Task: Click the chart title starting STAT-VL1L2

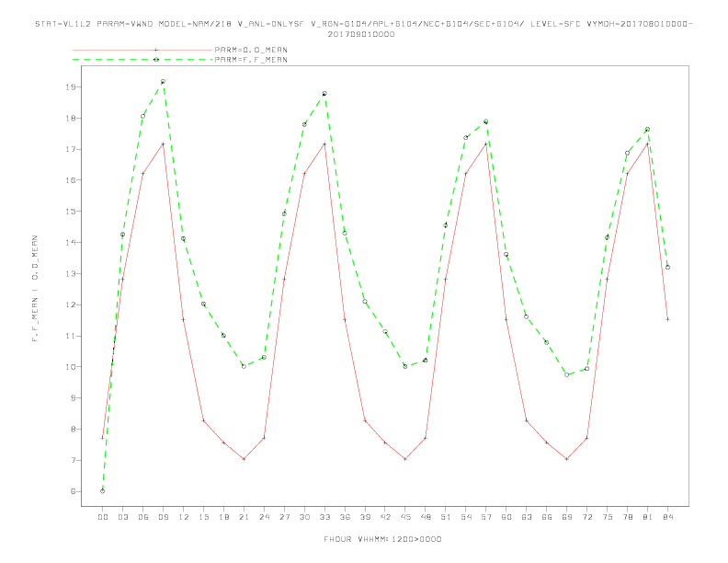Action: tap(363, 24)
